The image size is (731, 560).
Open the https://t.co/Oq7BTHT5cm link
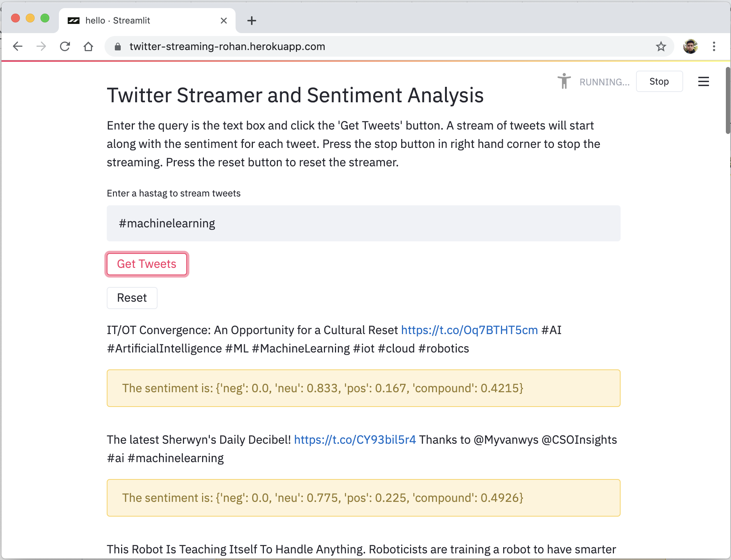pyautogui.click(x=469, y=330)
